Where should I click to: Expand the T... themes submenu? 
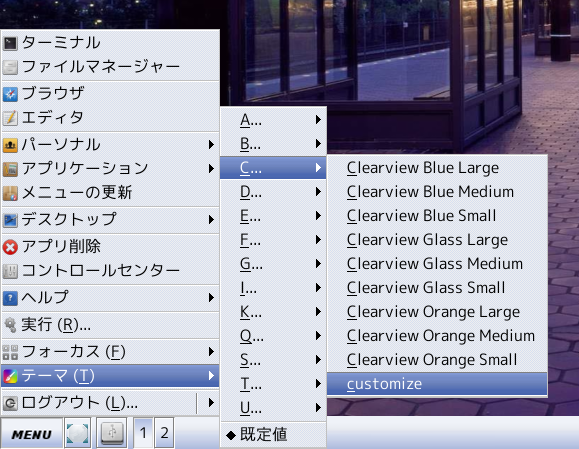point(273,384)
